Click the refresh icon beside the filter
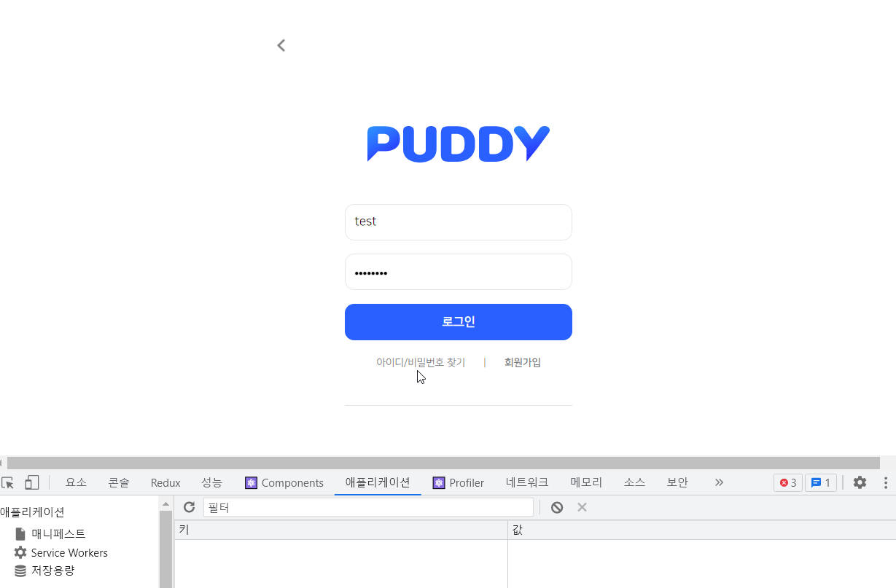Image resolution: width=896 pixels, height=588 pixels. pos(189,507)
